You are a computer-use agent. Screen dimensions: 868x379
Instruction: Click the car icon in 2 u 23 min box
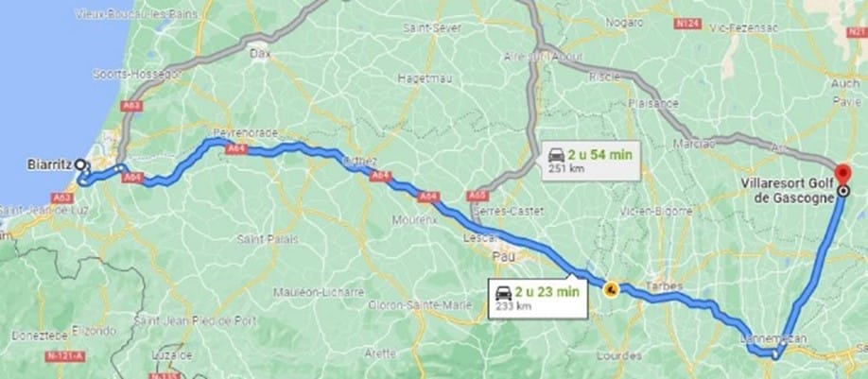pyautogui.click(x=503, y=291)
